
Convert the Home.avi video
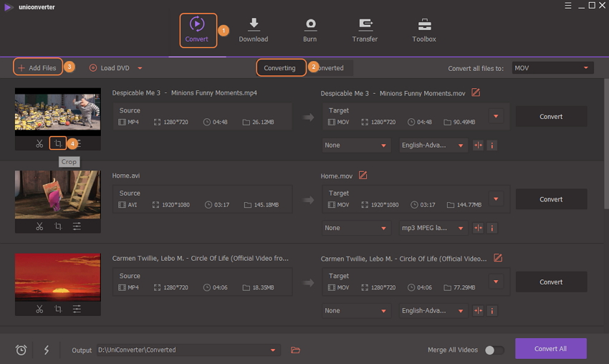click(x=551, y=199)
